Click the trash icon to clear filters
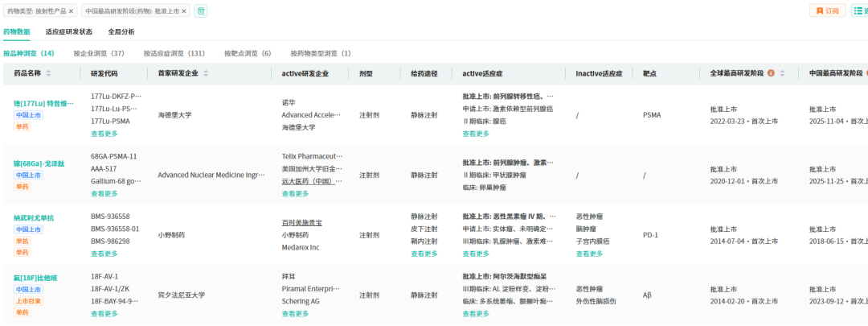The image size is (868, 326). pyautogui.click(x=201, y=11)
